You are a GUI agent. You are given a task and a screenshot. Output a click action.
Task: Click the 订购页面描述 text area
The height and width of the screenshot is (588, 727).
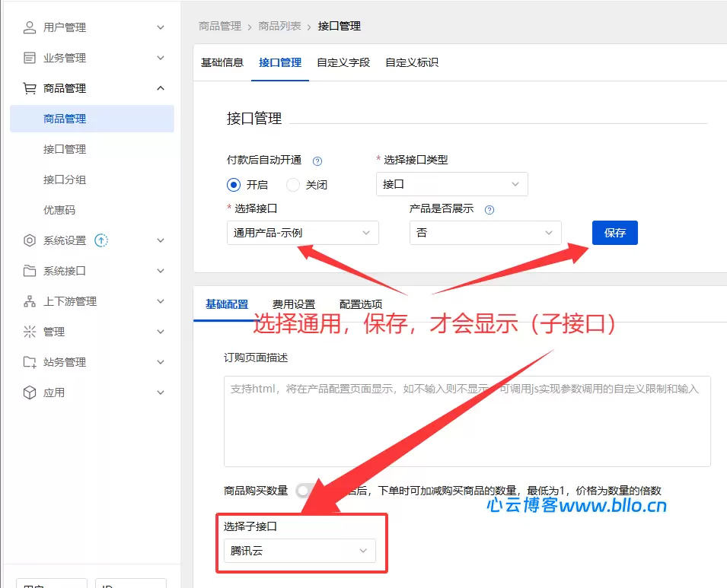[x=467, y=421]
